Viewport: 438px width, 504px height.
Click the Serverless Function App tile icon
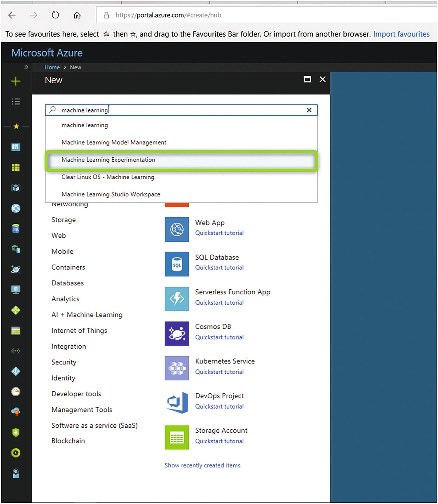pyautogui.click(x=177, y=299)
